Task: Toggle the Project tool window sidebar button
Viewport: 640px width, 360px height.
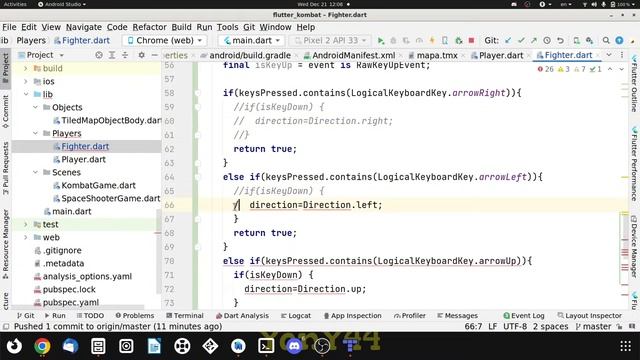Action: 5,68
